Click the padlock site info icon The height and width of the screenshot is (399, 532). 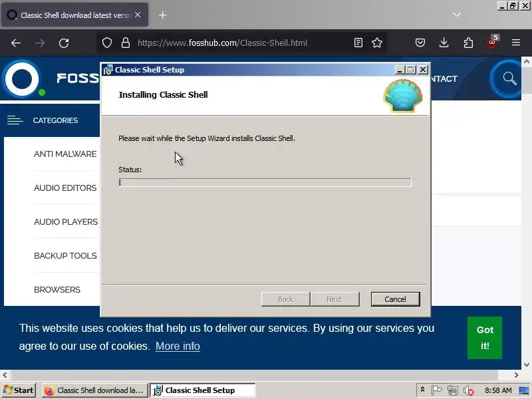click(126, 43)
